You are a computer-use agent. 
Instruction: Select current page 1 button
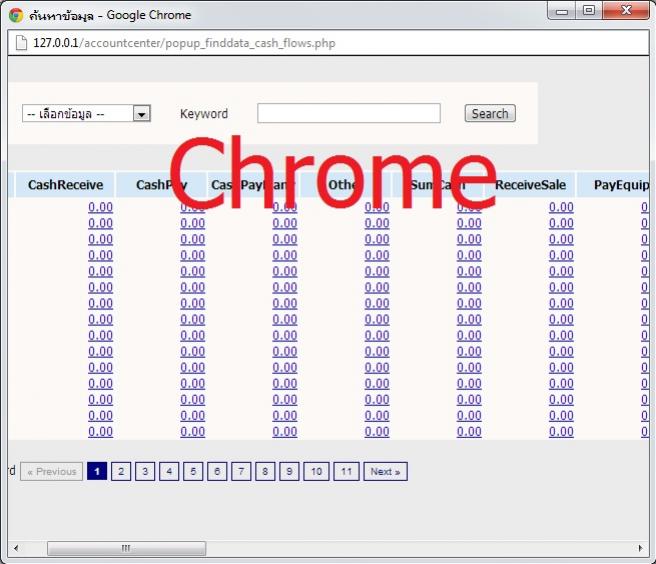(x=97, y=472)
